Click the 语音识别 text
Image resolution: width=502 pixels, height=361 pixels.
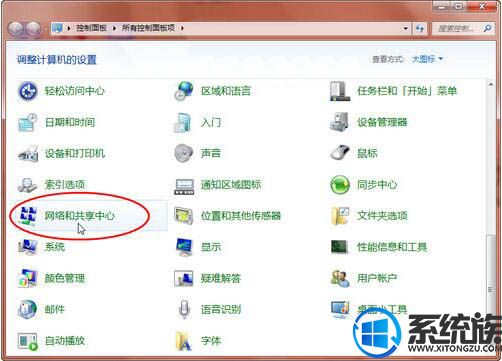tap(221, 309)
